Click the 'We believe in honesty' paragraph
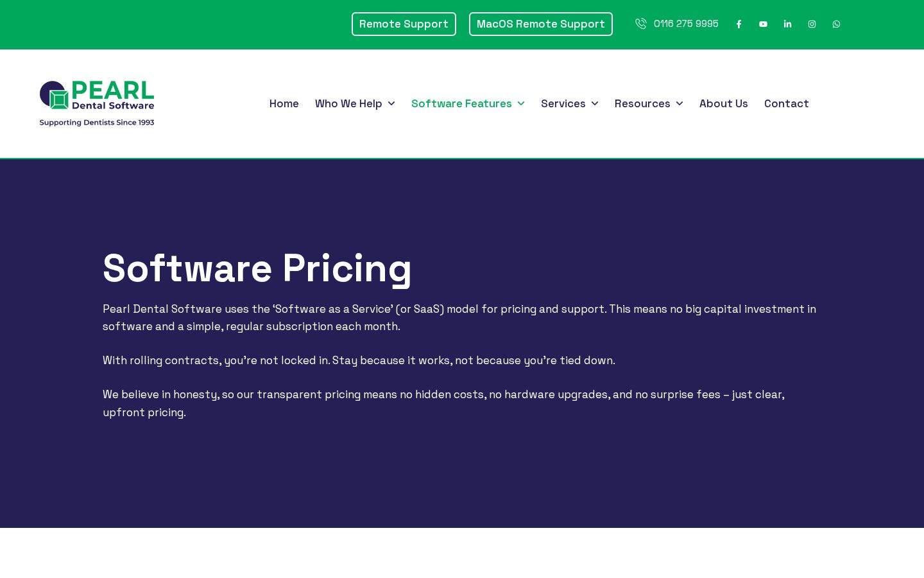Image resolution: width=924 pixels, height=578 pixels. click(x=443, y=403)
